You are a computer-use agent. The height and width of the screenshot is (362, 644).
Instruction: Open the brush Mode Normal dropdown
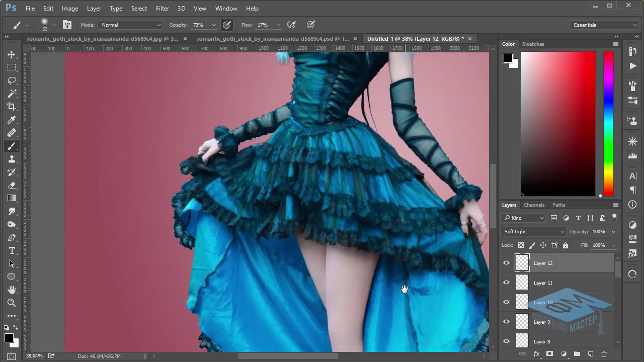click(130, 25)
